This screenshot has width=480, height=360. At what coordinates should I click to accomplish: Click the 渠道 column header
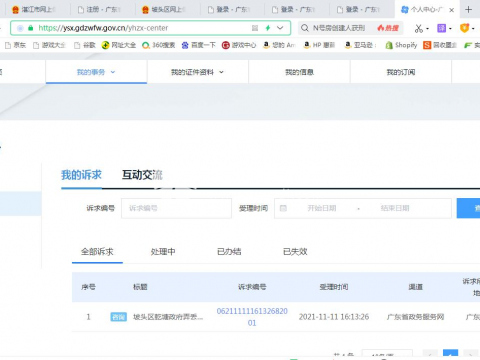[x=416, y=287]
